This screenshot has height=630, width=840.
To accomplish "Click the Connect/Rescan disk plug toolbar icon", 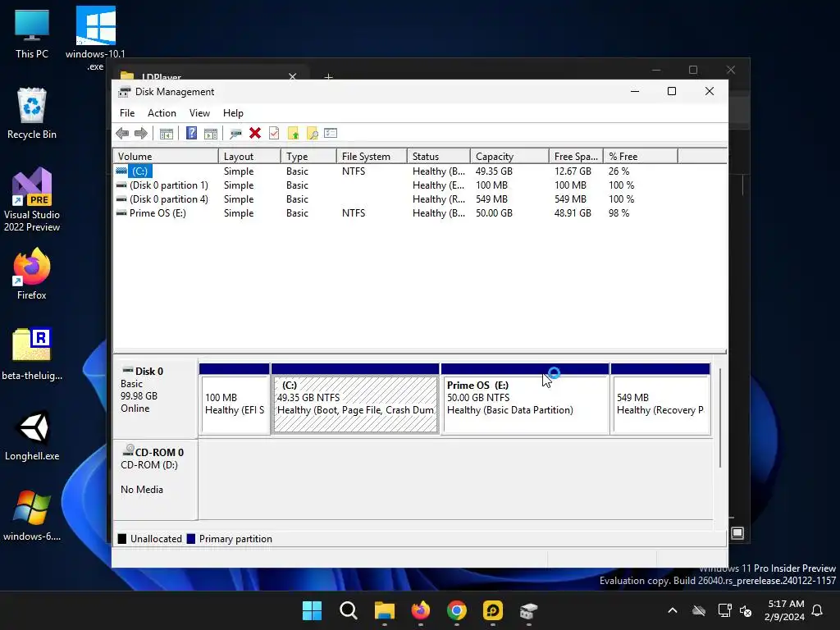I will coord(235,134).
